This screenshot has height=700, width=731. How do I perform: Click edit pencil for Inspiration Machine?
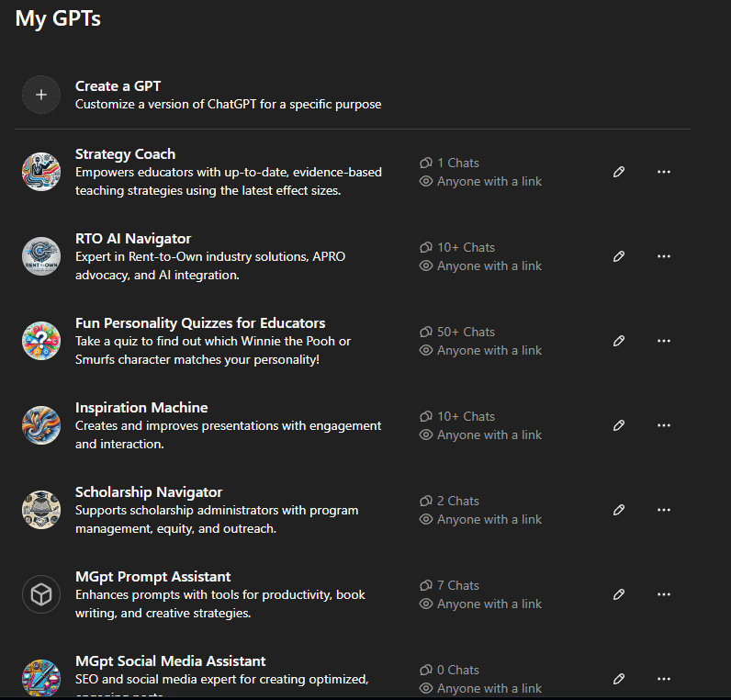tap(619, 425)
